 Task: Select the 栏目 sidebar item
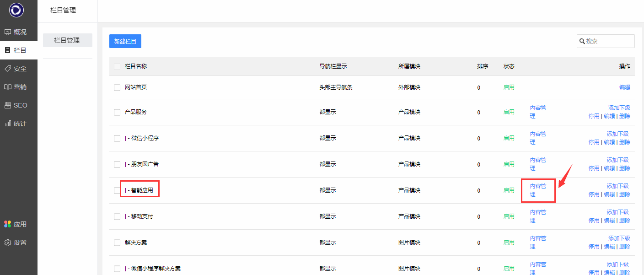[x=18, y=50]
